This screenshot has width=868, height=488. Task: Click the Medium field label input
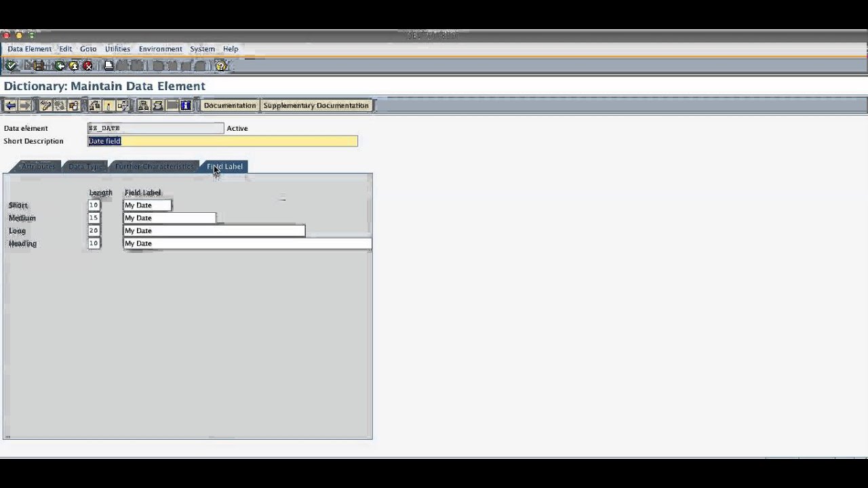click(170, 218)
